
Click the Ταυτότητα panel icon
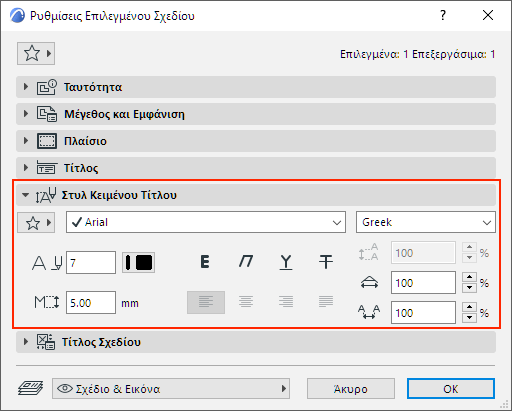[x=47, y=87]
